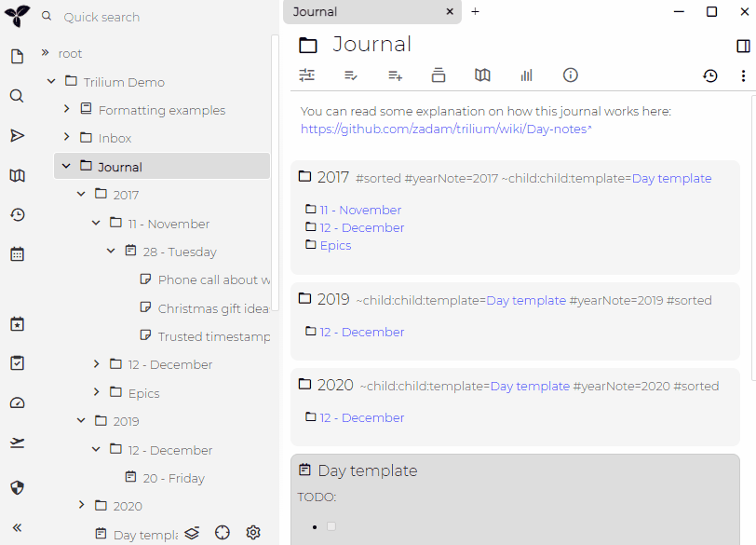The image size is (756, 545).
Task: Check the TODO checkbox in Day template
Action: 331,525
